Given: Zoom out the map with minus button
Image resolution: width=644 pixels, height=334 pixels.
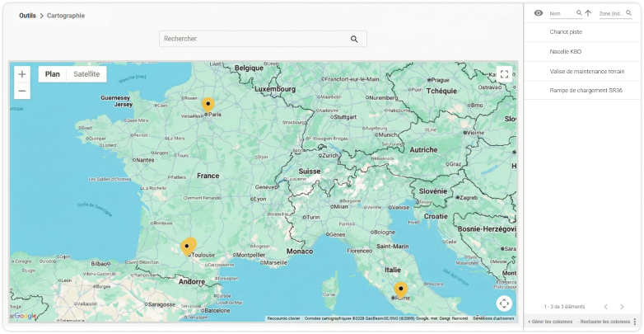Looking at the screenshot, I should click(x=22, y=91).
